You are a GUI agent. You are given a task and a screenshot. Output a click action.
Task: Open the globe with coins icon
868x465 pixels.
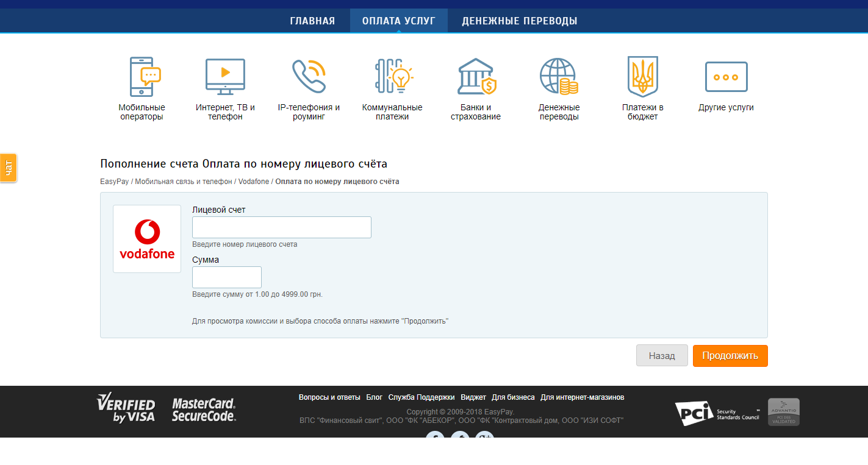click(559, 76)
